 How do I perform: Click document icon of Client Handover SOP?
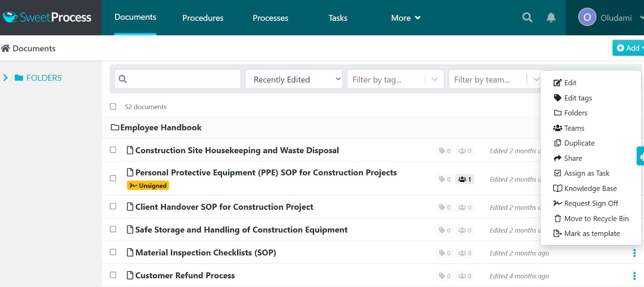[x=130, y=206]
